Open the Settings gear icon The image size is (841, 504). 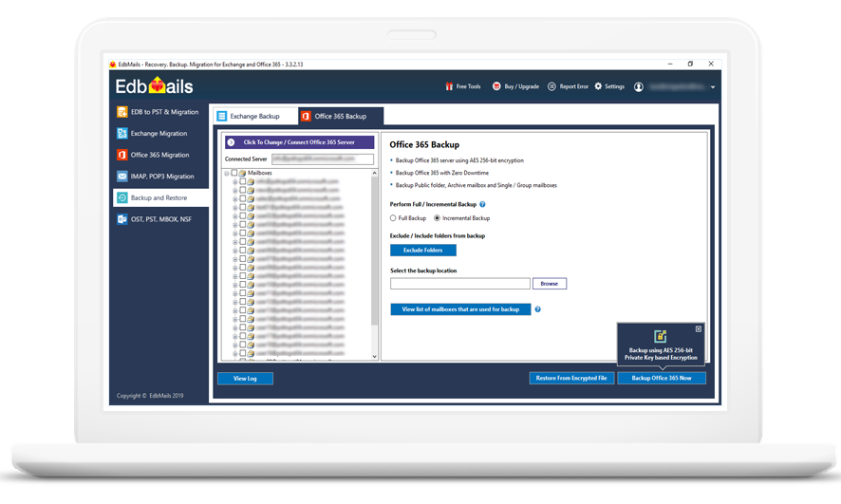coord(598,86)
